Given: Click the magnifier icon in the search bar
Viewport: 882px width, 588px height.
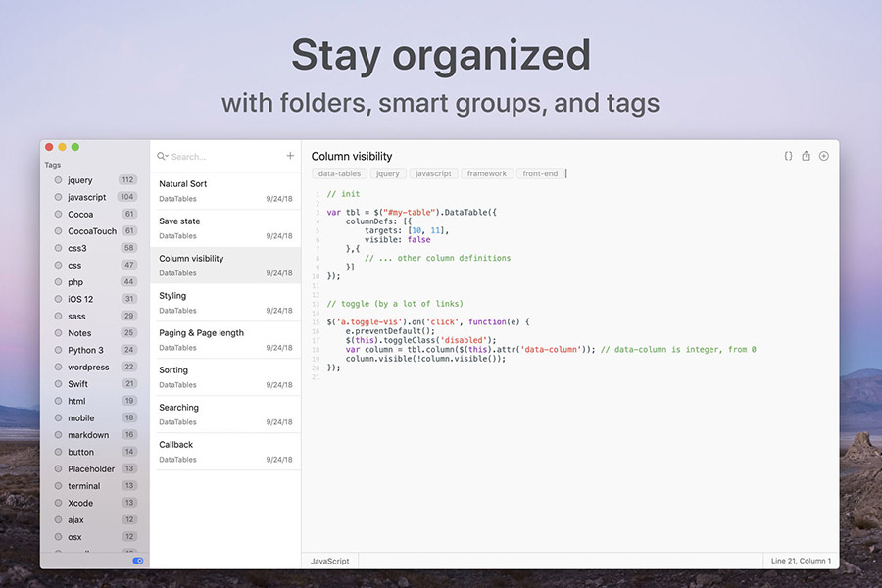Looking at the screenshot, I should (x=161, y=155).
